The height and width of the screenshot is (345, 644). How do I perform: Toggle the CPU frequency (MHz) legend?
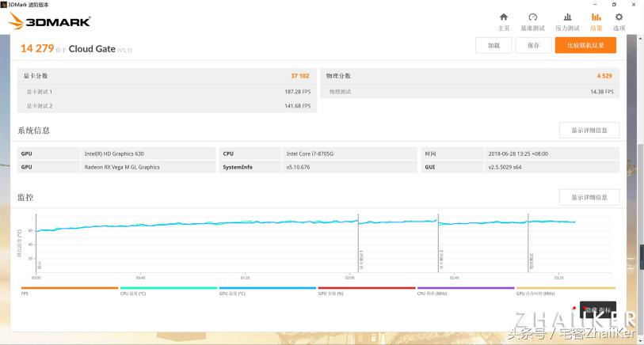coord(465,290)
